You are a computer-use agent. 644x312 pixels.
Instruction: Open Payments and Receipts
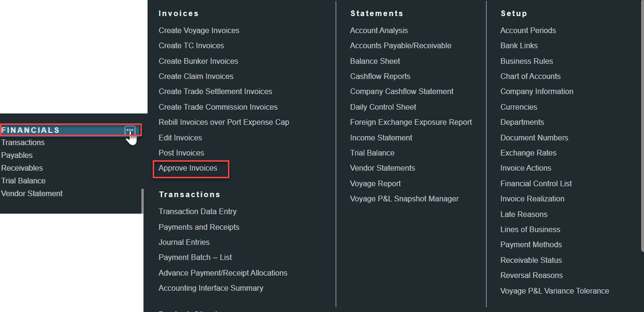click(199, 227)
